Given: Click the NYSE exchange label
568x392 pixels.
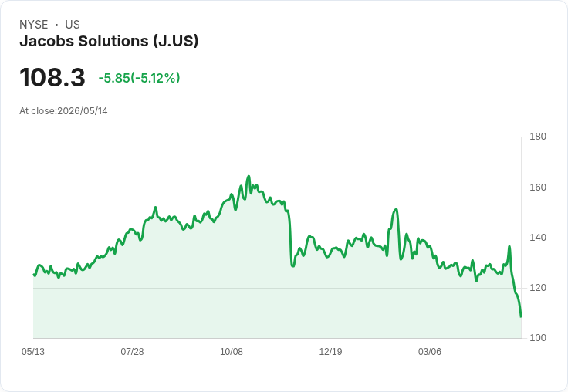Looking at the screenshot, I should (x=34, y=25).
